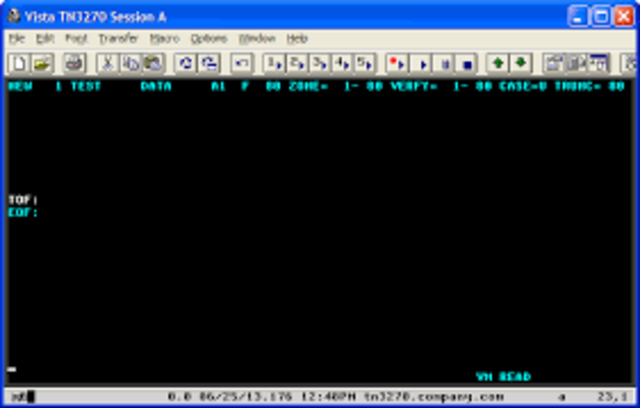Click the Vista TN3270 title bar icon
The height and width of the screenshot is (408, 640).
point(13,16)
